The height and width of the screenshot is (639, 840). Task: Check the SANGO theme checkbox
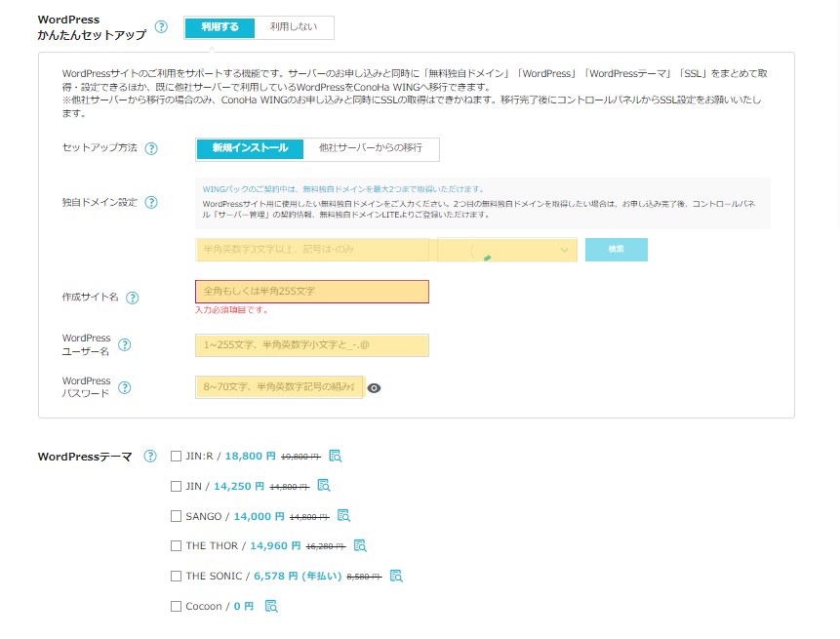pyautogui.click(x=176, y=516)
